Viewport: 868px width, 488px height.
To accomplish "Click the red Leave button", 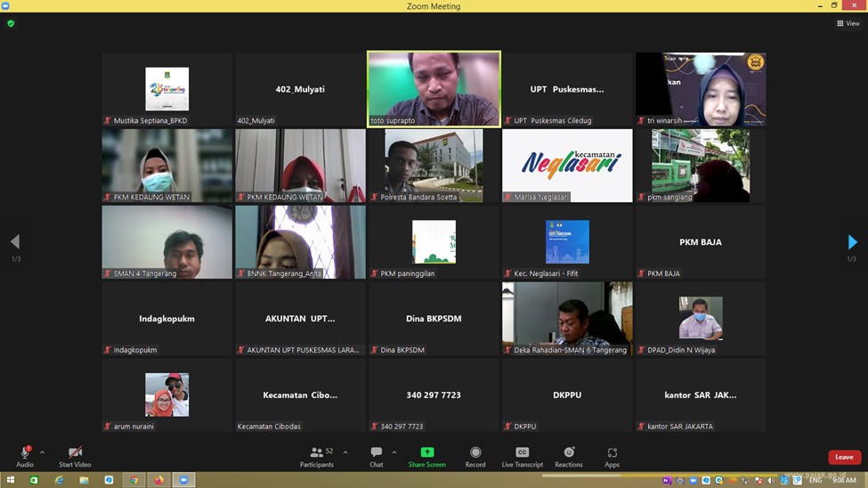I will [844, 457].
